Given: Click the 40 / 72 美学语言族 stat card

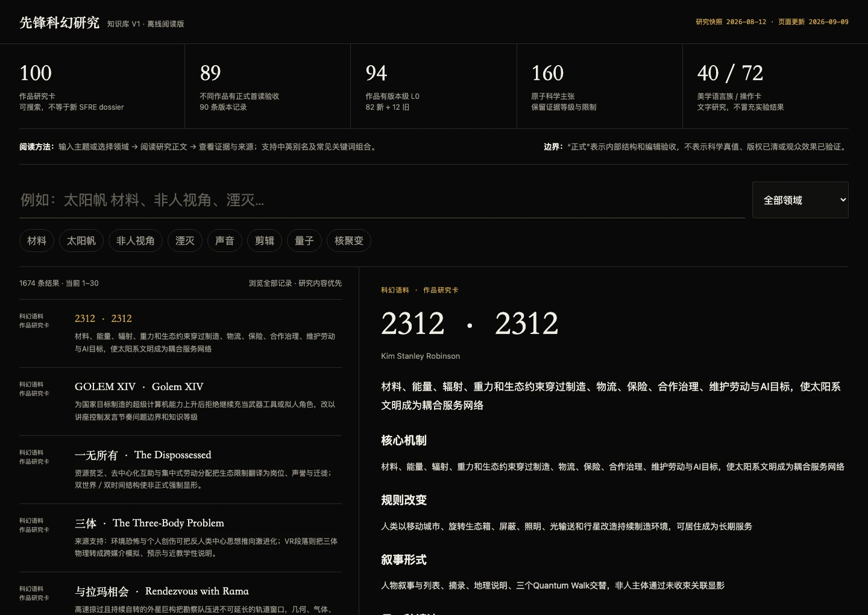Looking at the screenshot, I should tap(766, 86).
